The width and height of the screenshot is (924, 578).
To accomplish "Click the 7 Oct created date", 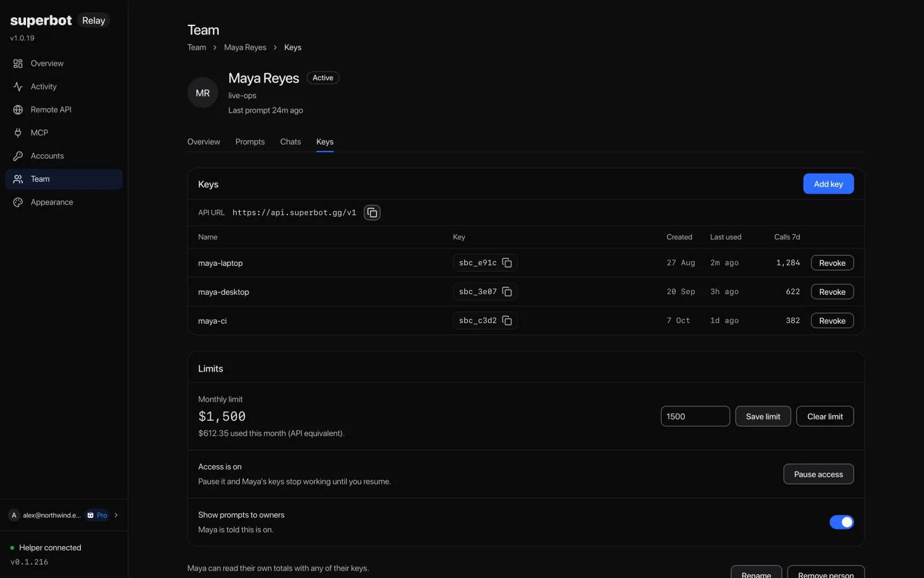I will (679, 321).
